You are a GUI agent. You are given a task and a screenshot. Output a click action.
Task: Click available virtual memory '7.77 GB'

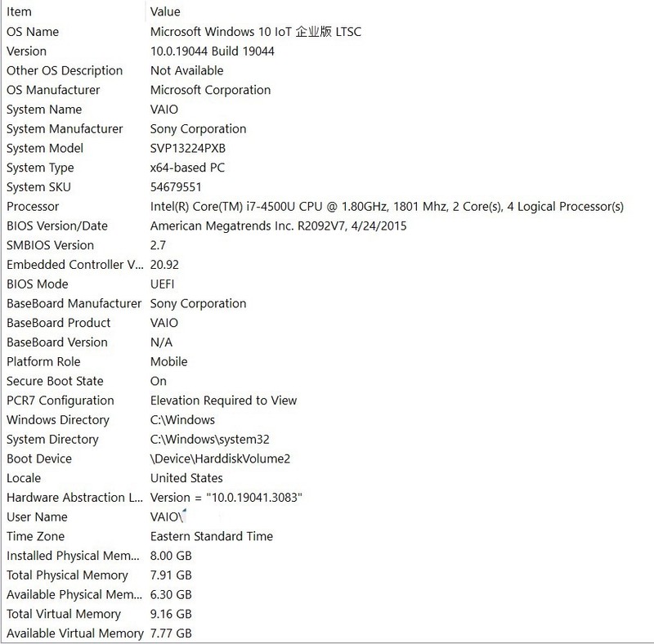(171, 633)
